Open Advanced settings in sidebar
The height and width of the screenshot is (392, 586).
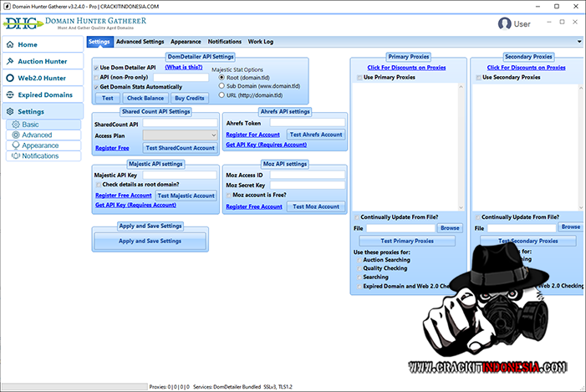43,135
